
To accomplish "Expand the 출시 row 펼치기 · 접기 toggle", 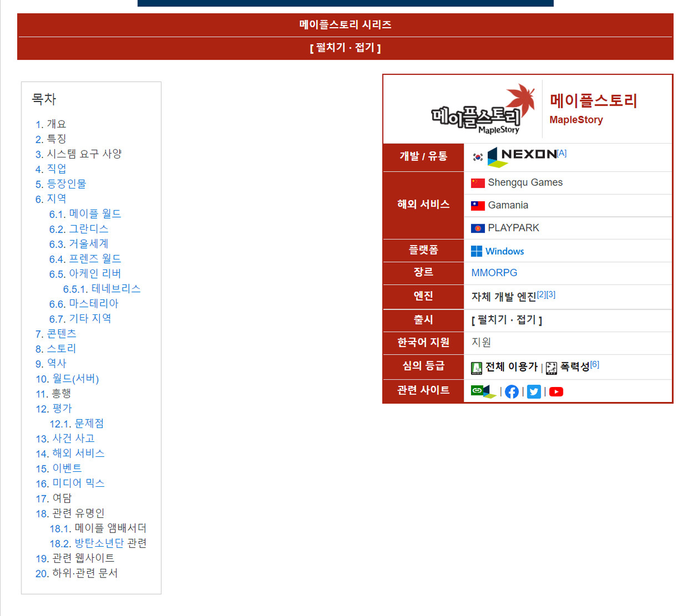I will 507,320.
